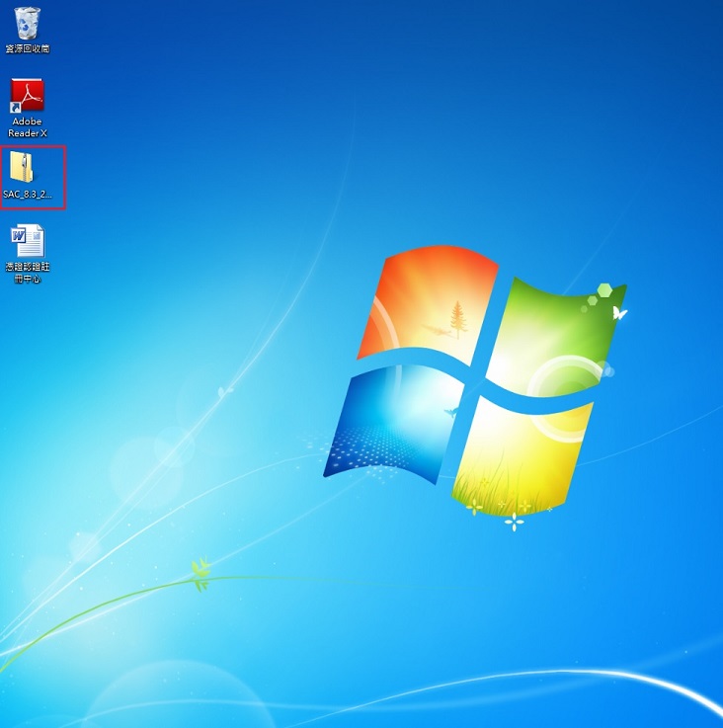723x728 pixels.
Task: Click the 憑證認證註冊中心 filename label
Action: coord(28,273)
